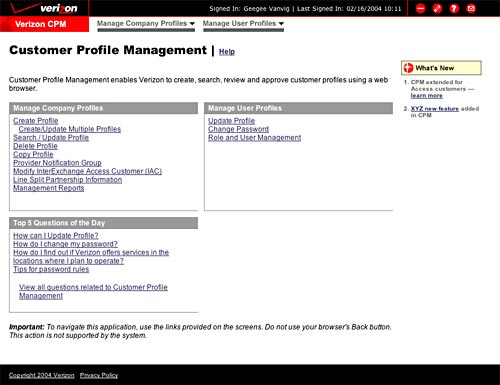Click the What's New plus icon
500x385 pixels.
click(x=408, y=68)
